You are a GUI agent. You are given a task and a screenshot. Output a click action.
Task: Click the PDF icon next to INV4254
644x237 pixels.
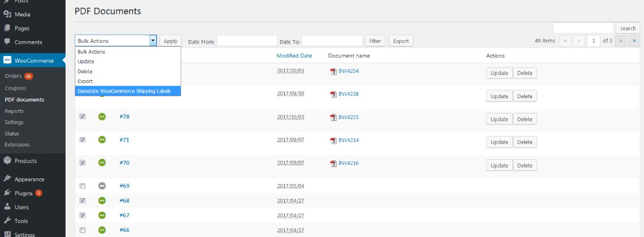(333, 71)
